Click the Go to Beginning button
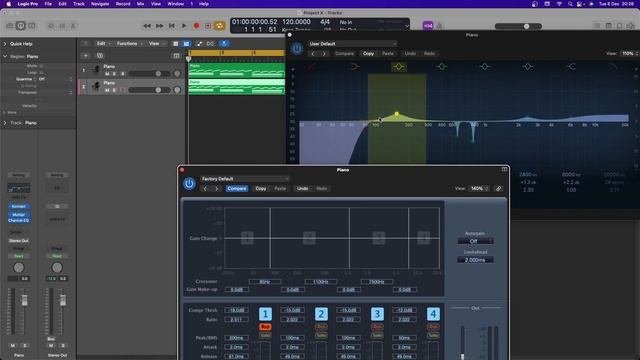Viewport: 640px width, 360px height. 172,26
